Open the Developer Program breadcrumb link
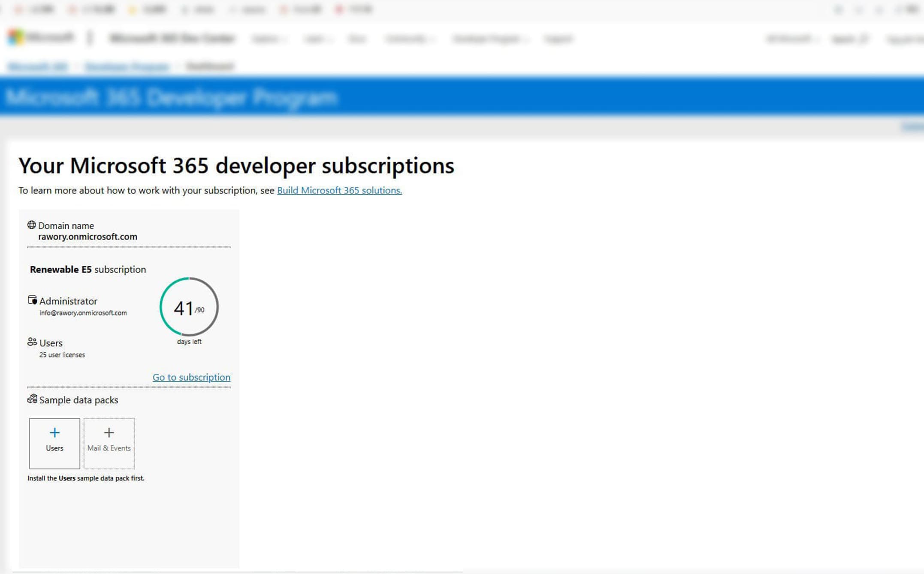 tap(127, 67)
